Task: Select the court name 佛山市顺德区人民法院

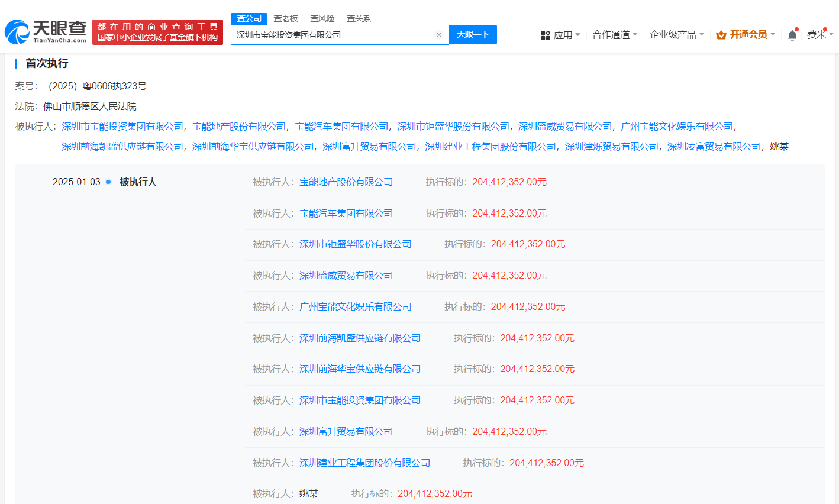Action: pyautogui.click(x=90, y=106)
